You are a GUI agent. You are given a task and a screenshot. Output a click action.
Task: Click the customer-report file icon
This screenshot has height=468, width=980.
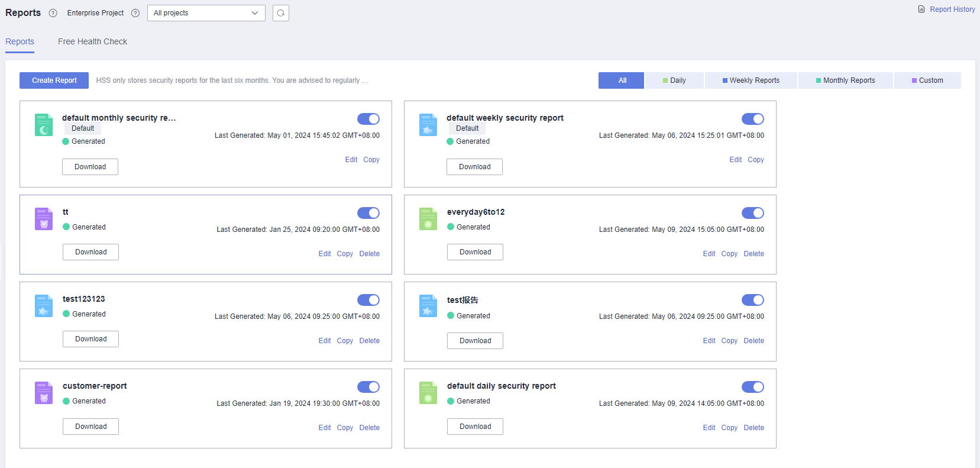click(x=44, y=393)
